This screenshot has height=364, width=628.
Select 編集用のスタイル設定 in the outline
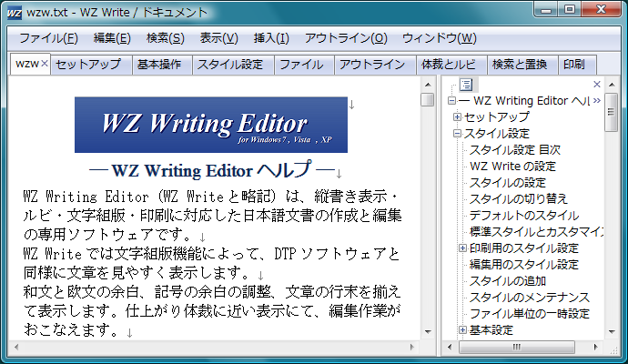pyautogui.click(x=524, y=265)
